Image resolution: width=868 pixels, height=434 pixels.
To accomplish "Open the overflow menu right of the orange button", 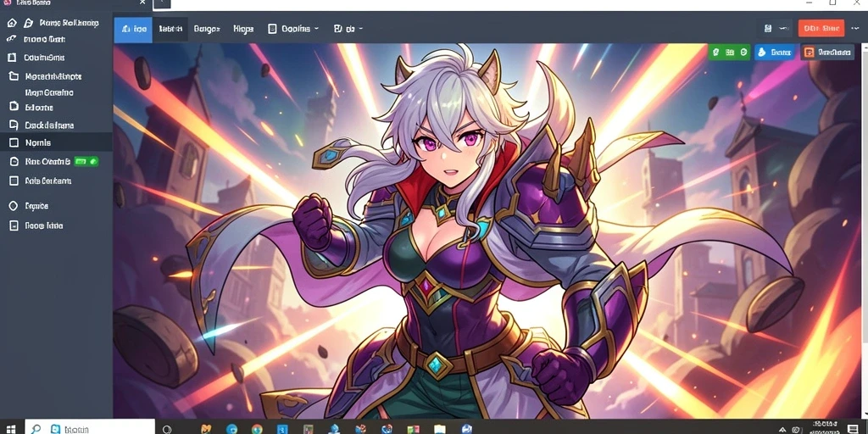I will point(855,28).
